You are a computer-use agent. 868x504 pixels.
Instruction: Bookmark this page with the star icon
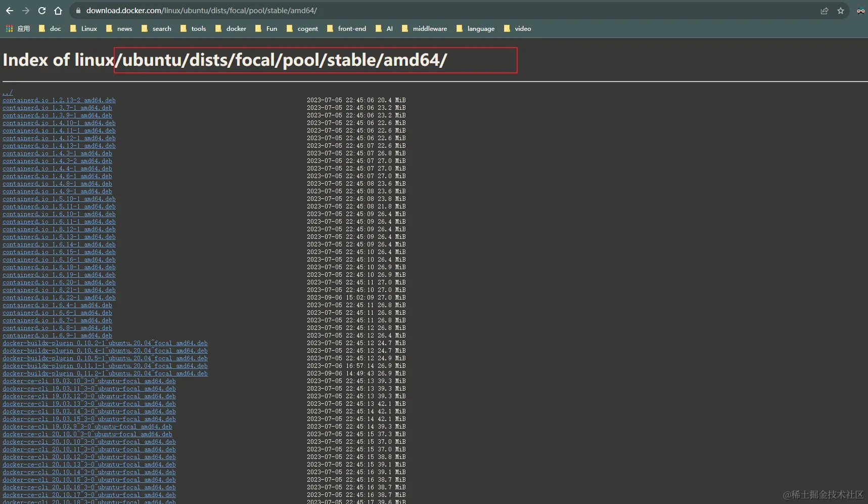point(841,11)
